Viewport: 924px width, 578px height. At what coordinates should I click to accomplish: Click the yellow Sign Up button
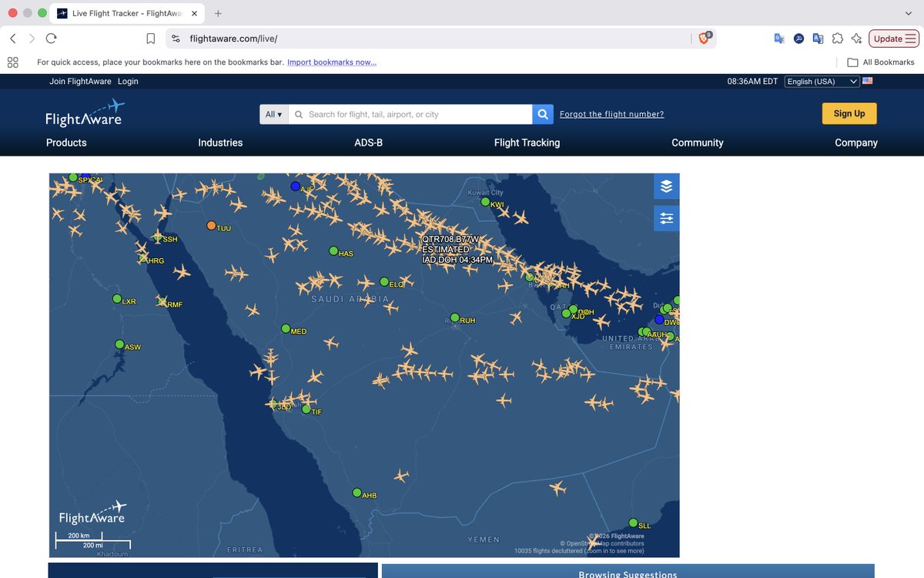[x=849, y=113]
